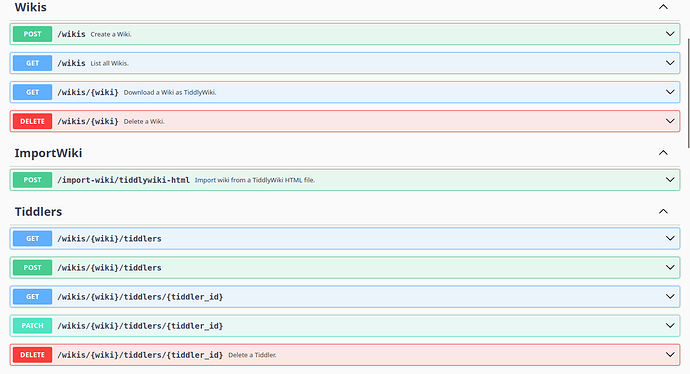
Task: Expand POST import-wiki tiddlywiki-html arrow
Action: [670, 180]
